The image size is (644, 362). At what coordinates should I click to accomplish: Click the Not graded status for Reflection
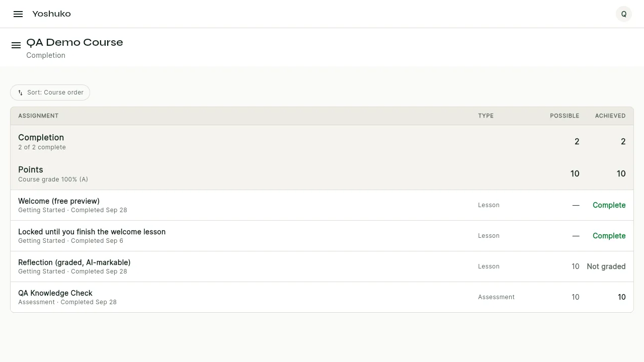pyautogui.click(x=606, y=266)
